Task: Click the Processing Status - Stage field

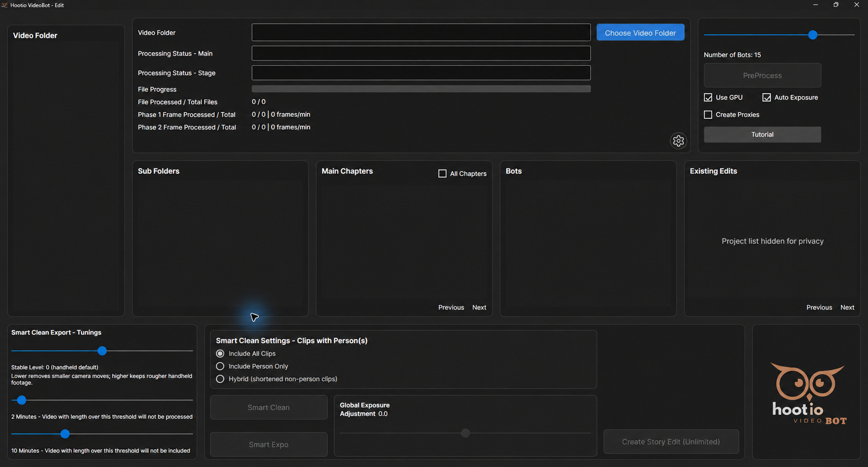Action: (x=421, y=73)
